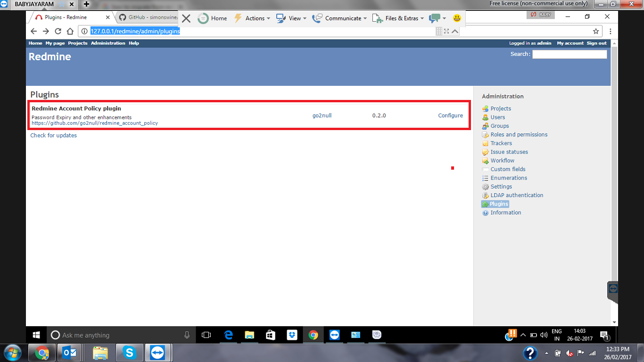The width and height of the screenshot is (644, 362).
Task: Open Skype on local taskbar
Action: pyautogui.click(x=129, y=353)
